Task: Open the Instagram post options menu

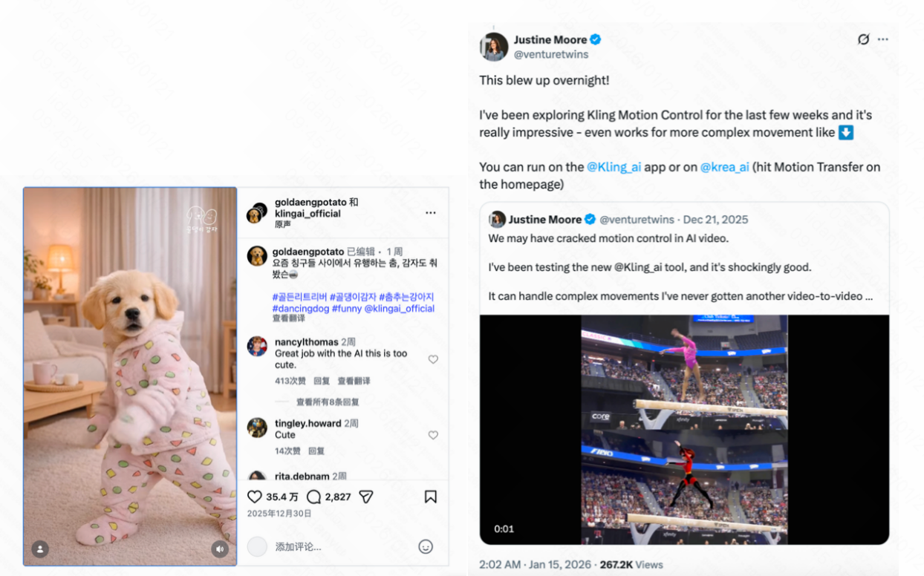Action: (x=431, y=213)
